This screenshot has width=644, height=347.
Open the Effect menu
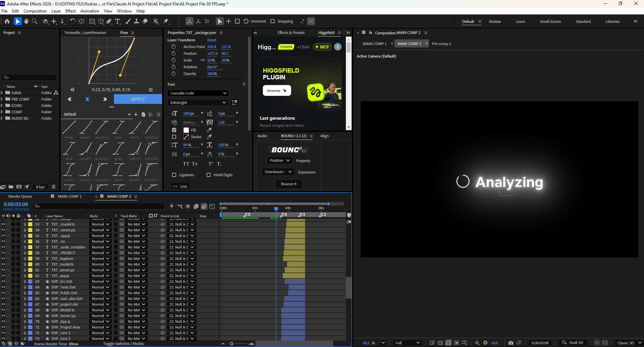coord(71,11)
